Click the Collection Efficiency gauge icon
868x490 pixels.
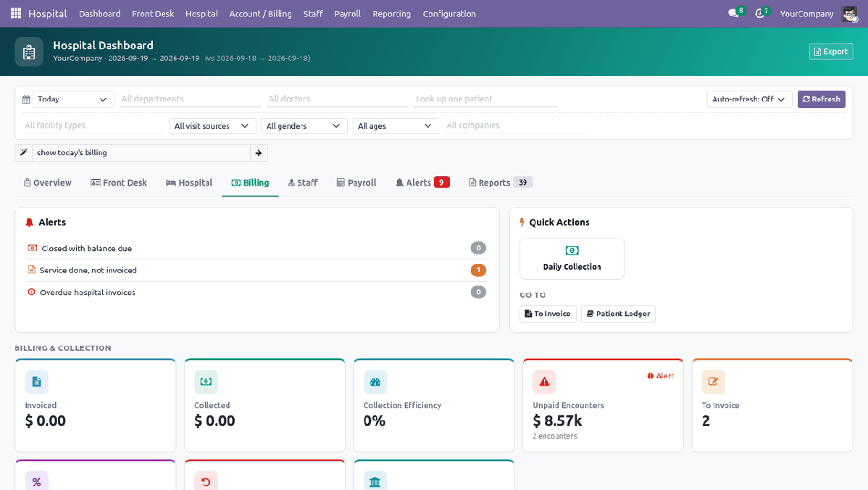point(375,381)
